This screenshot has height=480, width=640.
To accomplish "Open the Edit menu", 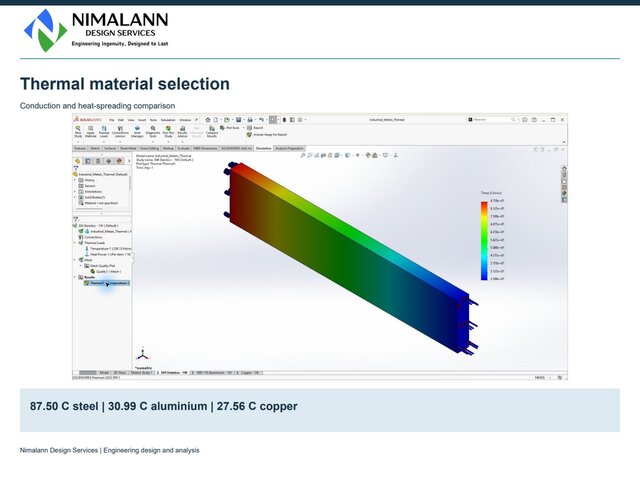I will [121, 120].
